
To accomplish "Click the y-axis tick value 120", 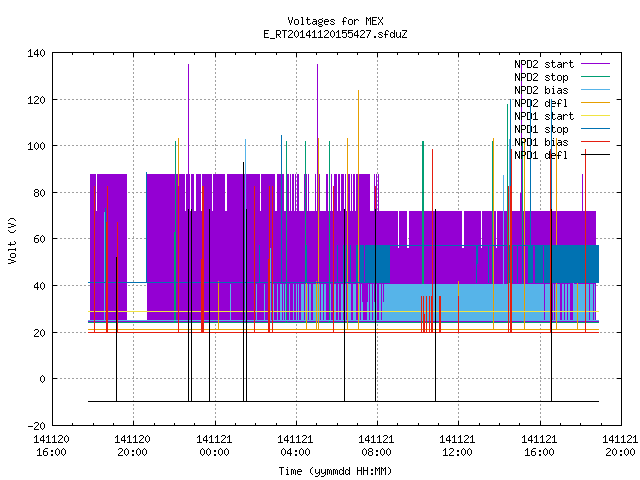I will pyautogui.click(x=36, y=100).
